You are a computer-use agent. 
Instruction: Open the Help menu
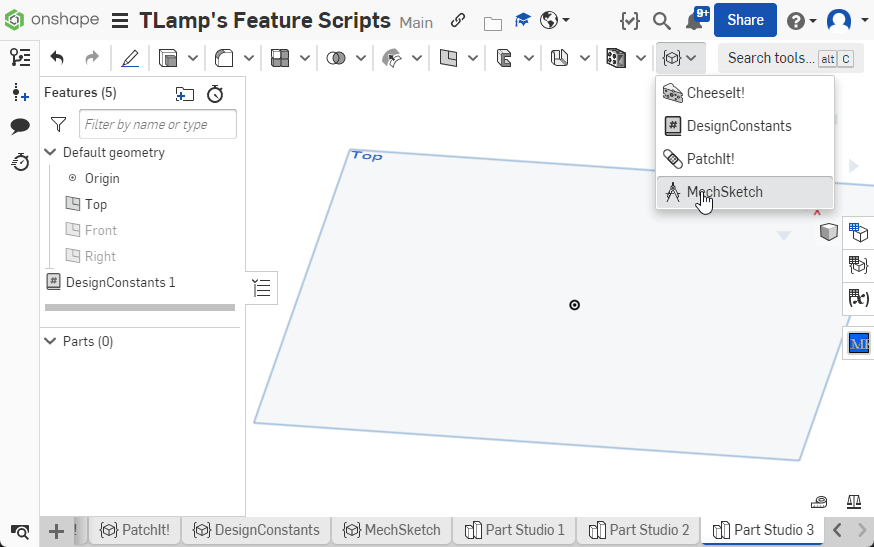pos(802,21)
